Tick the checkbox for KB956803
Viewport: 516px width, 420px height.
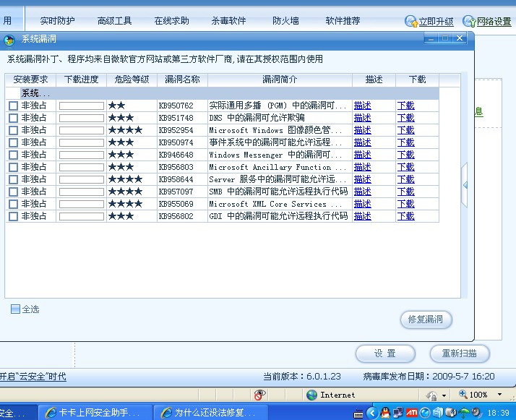pyautogui.click(x=13, y=167)
